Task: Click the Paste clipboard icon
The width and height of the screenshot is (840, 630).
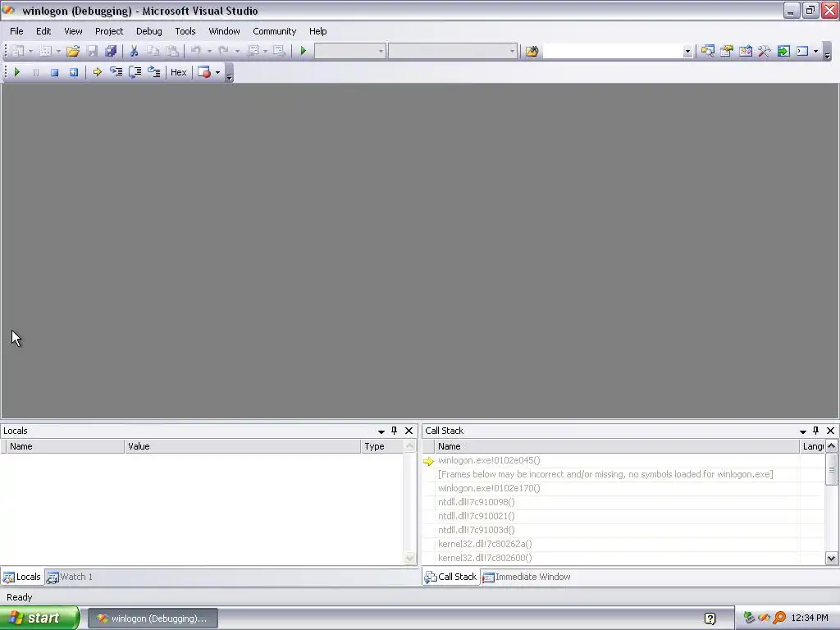Action: pos(172,51)
